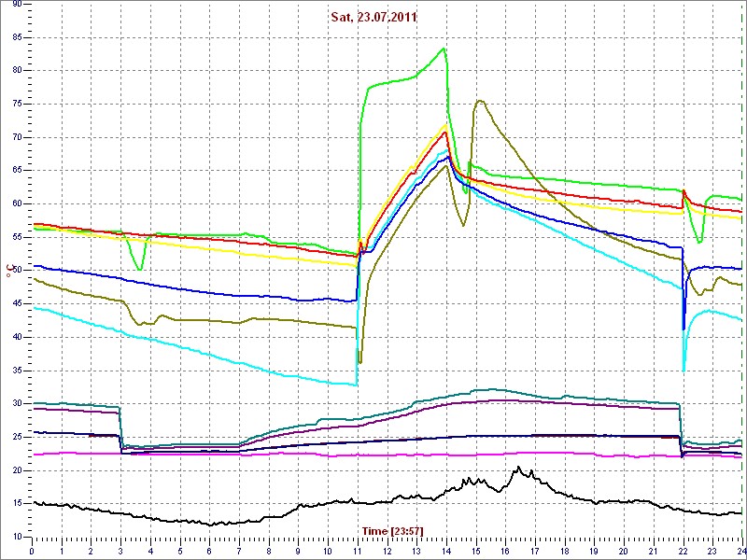Choose hour 10 on the bottom time axis
The height and width of the screenshot is (560, 747).
click(328, 551)
